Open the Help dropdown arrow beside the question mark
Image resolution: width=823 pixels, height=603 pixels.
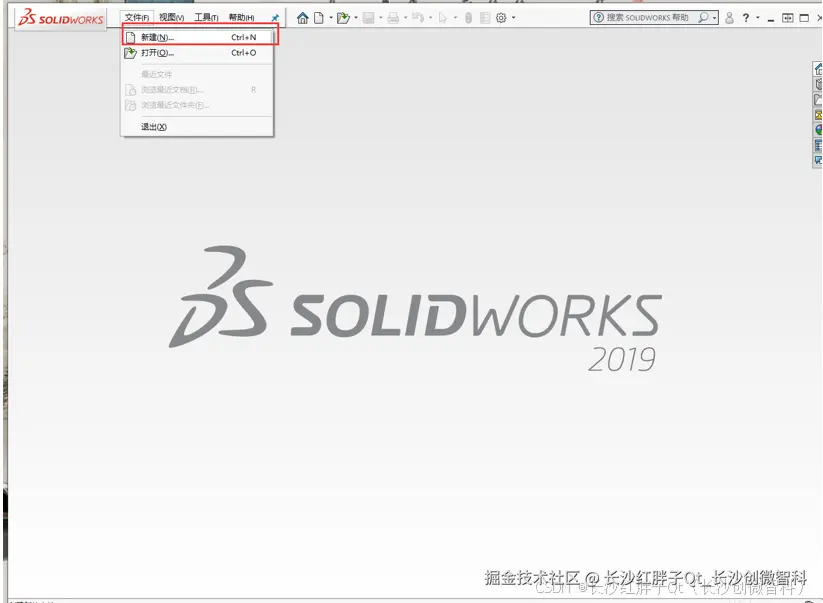[x=757, y=17]
